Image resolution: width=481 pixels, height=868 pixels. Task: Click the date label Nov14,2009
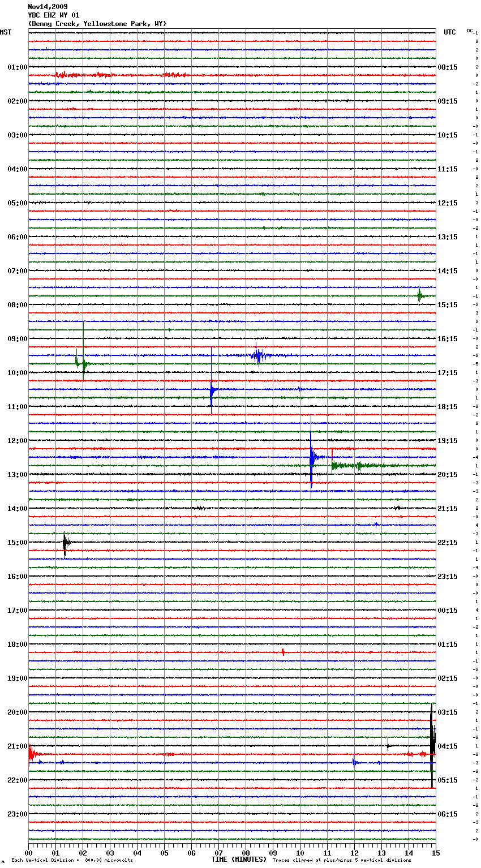click(x=48, y=7)
